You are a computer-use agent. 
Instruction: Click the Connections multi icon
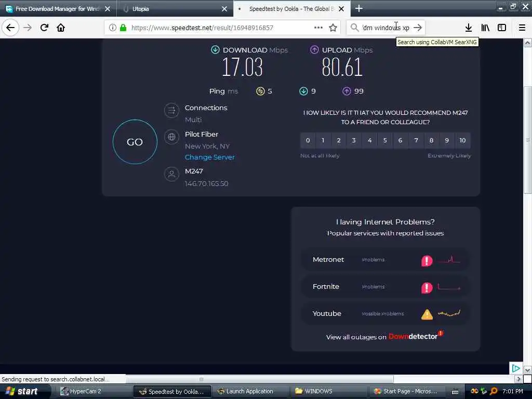coord(171,110)
